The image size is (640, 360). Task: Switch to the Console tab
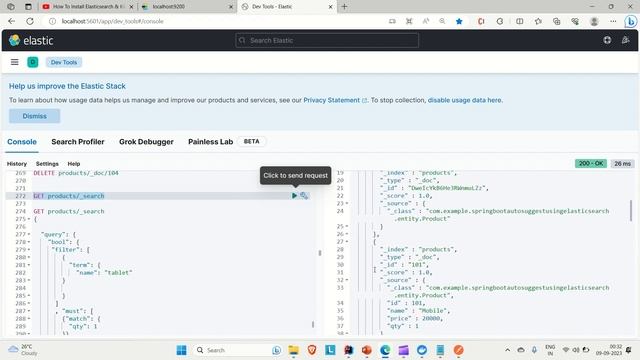coord(22,142)
